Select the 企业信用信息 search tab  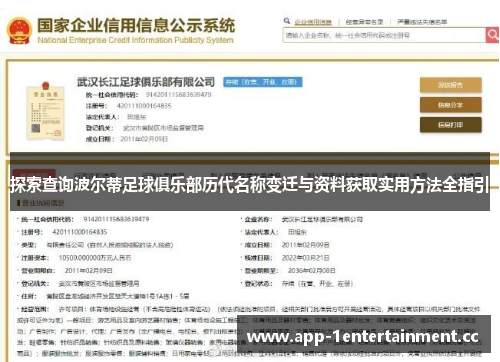point(313,22)
